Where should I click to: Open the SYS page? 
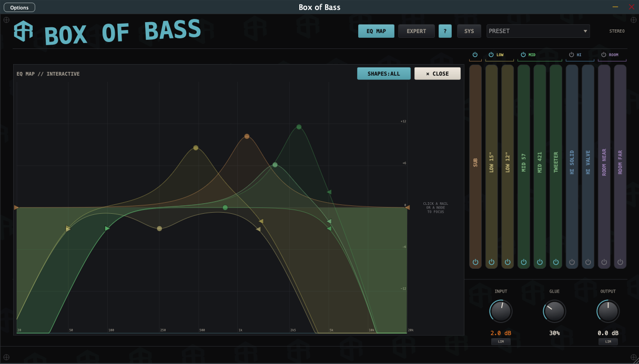[469, 31]
